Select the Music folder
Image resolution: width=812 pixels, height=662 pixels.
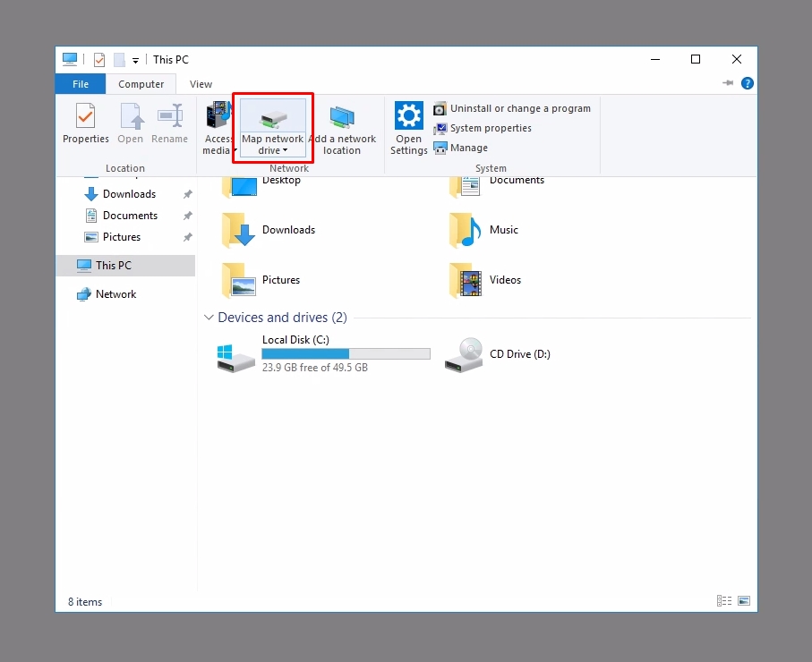tap(483, 230)
